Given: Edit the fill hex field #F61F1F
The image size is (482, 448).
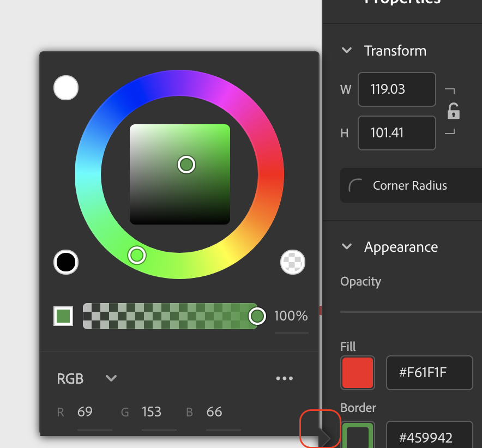Looking at the screenshot, I should (x=430, y=373).
